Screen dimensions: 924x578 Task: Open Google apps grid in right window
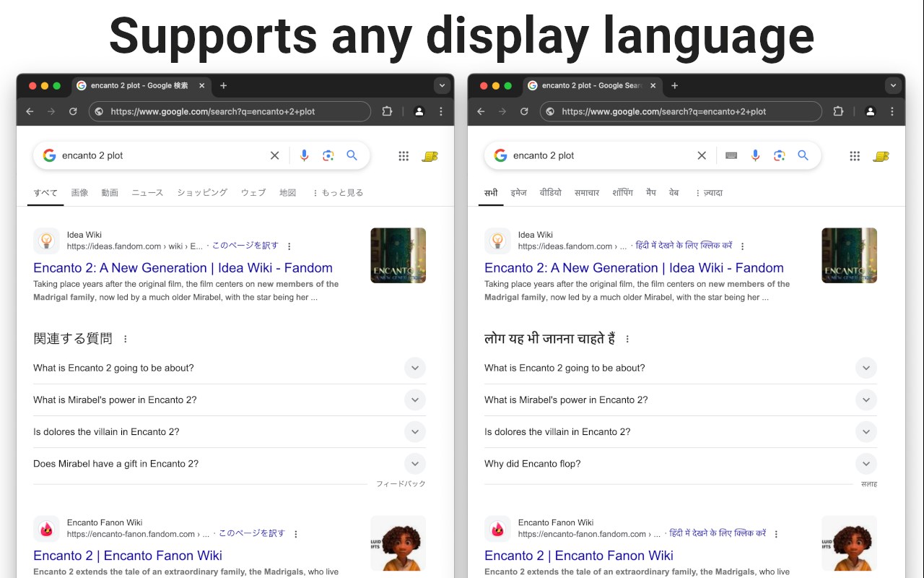(x=855, y=156)
